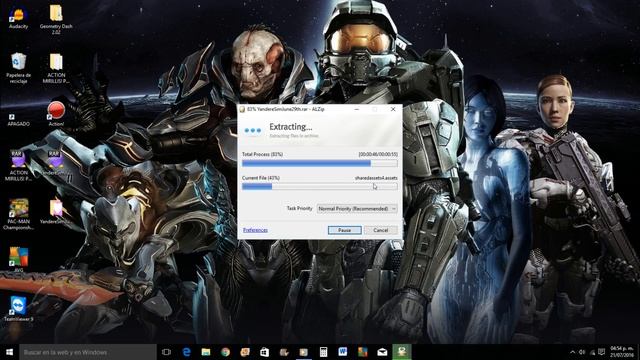The width and height of the screenshot is (640, 360).
Task: Select the AVG antivirus shortcut
Action: (18, 259)
